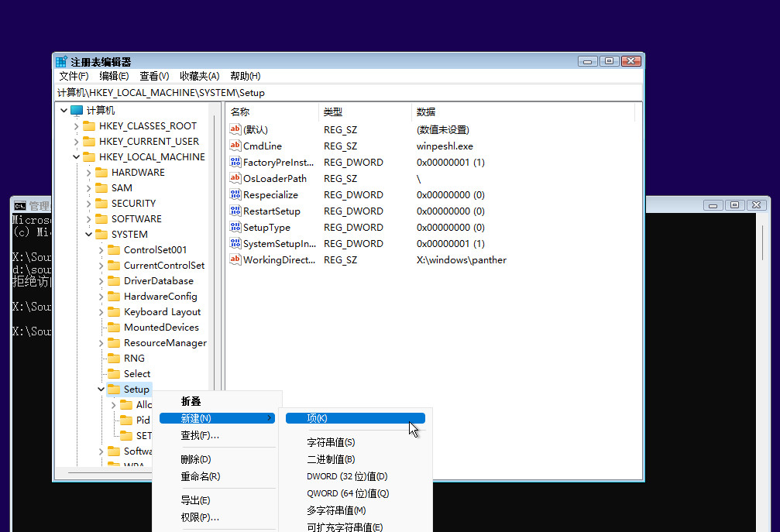Image resolution: width=780 pixels, height=532 pixels.
Task: Collapse the SYSTEM key
Action: point(89,234)
